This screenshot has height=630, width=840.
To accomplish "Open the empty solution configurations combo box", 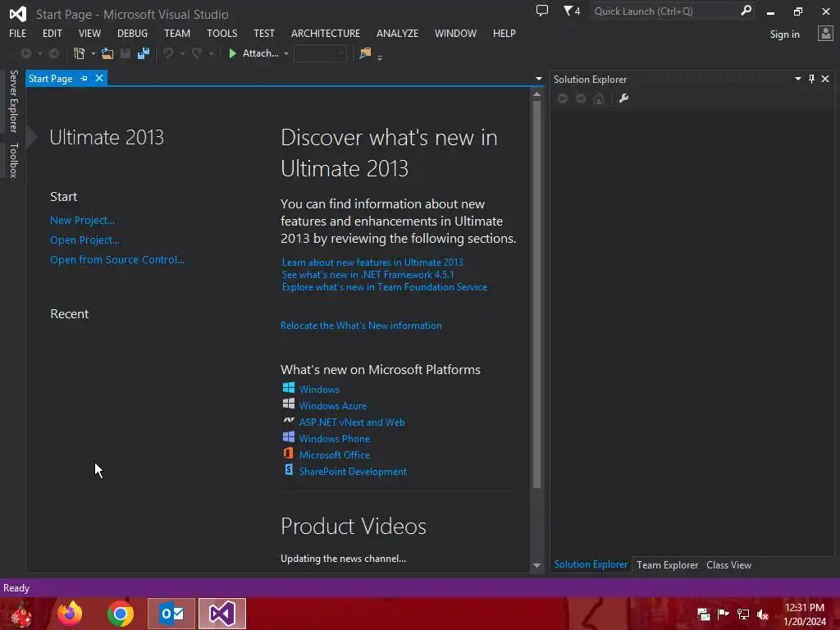I will click(321, 53).
